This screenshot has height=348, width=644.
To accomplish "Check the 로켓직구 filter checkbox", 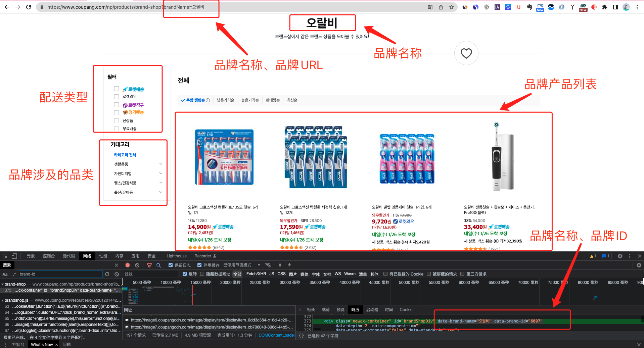I will pyautogui.click(x=117, y=105).
